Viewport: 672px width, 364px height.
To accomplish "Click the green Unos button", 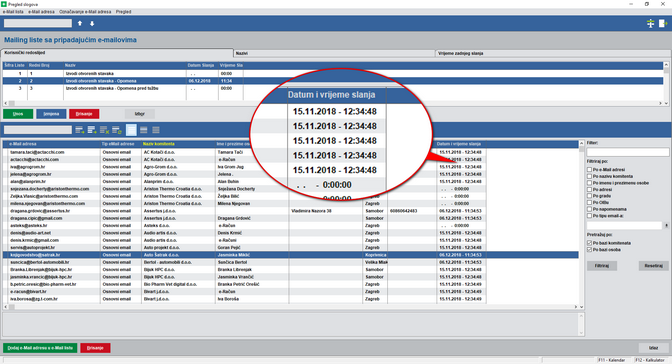I will (18, 114).
